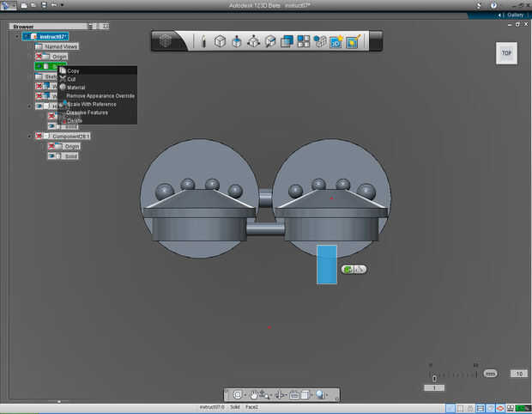Select Named Views in the Browser tree
The height and width of the screenshot is (414, 532).
pos(57,46)
